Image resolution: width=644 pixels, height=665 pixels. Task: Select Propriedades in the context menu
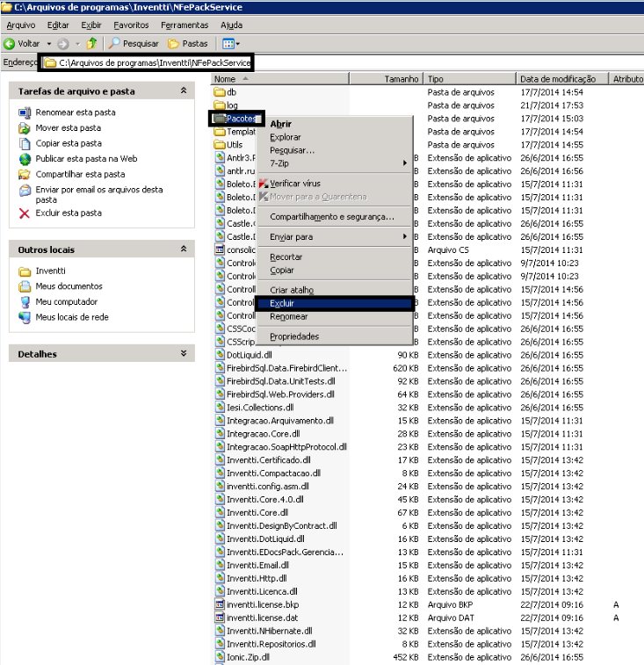(294, 336)
